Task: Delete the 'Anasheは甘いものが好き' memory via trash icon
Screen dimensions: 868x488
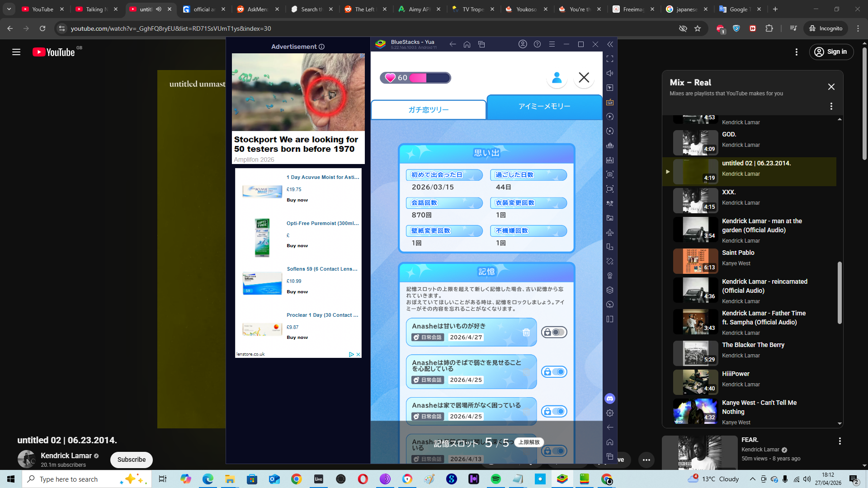Action: click(526, 333)
